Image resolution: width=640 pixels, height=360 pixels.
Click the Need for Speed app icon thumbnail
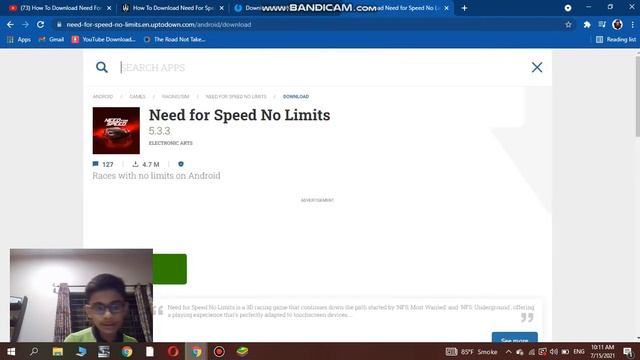tap(116, 131)
